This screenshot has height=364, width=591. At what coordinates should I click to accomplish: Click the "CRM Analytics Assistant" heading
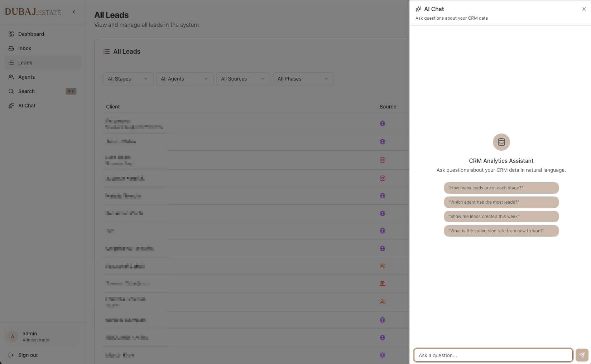pyautogui.click(x=501, y=161)
